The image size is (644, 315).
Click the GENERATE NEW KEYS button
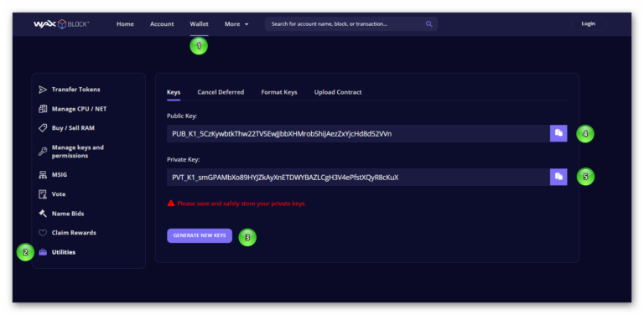pyautogui.click(x=200, y=236)
